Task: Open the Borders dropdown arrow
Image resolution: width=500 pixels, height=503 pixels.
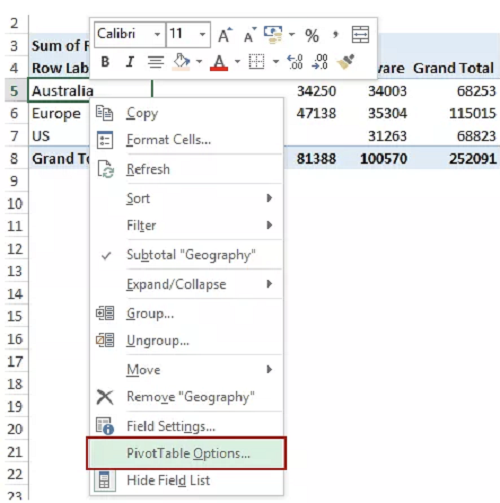Action: tap(276, 62)
